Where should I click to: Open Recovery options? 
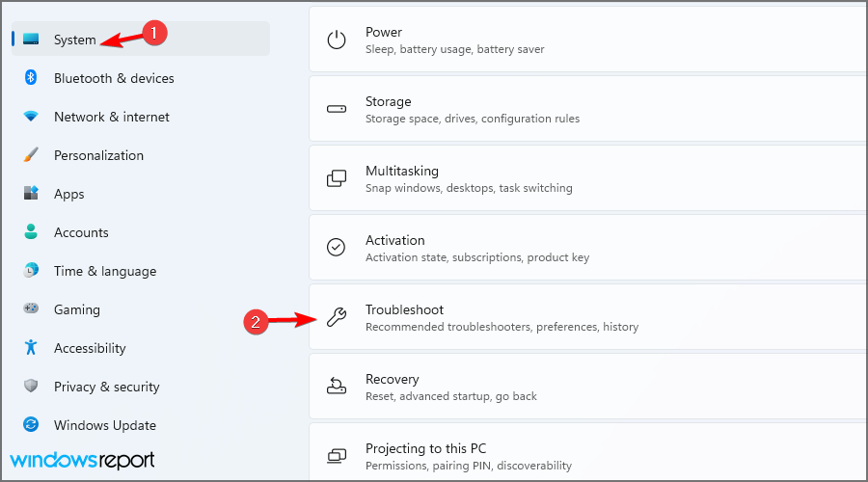click(588, 387)
